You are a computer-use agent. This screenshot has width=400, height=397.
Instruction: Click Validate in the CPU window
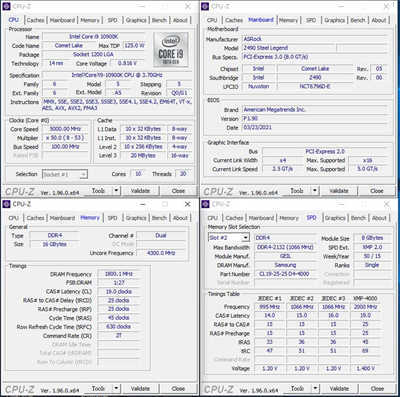pos(140,191)
